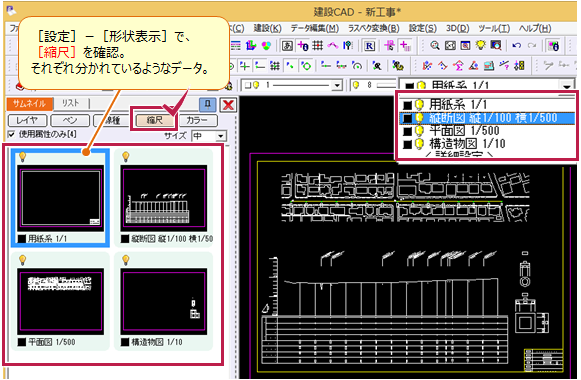The width and height of the screenshot is (581, 380).
Task: Expand the scale list dropdown arrow
Action: [x=567, y=86]
